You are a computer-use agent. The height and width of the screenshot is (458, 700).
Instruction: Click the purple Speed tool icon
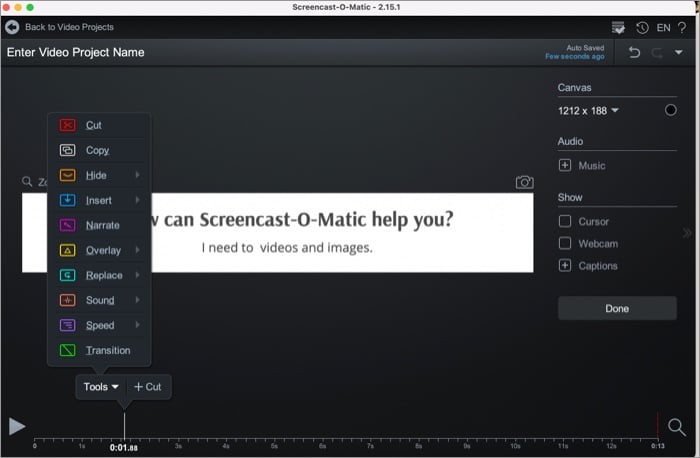click(x=67, y=325)
